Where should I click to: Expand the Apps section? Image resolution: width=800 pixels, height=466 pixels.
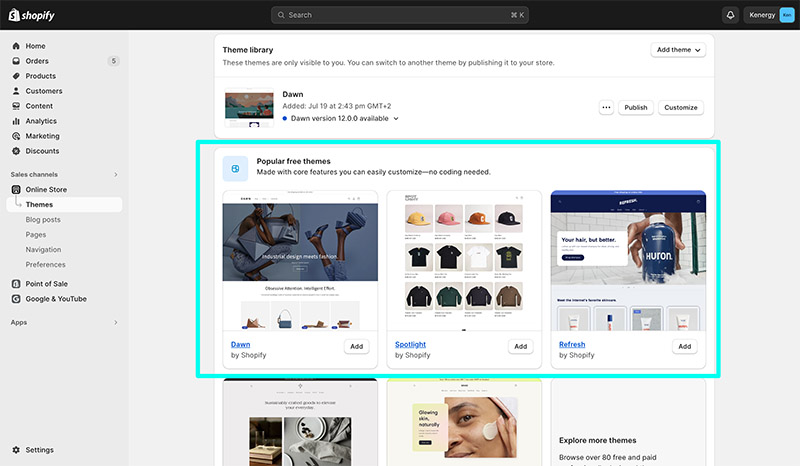pos(116,323)
